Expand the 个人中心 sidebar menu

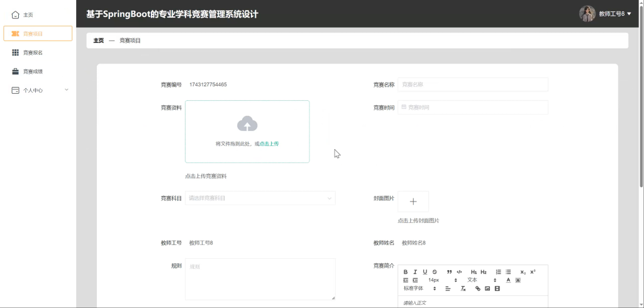coord(38,91)
